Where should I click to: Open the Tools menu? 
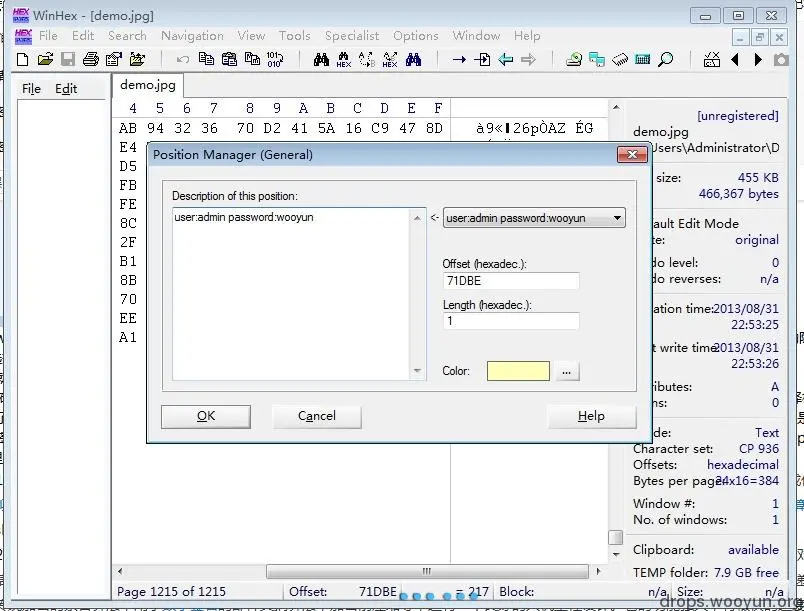tap(295, 35)
